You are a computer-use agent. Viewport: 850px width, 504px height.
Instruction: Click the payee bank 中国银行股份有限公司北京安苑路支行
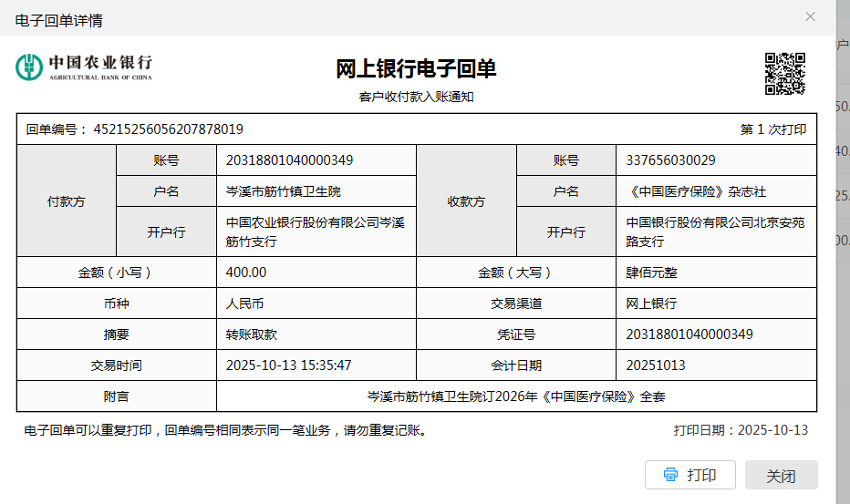point(715,231)
